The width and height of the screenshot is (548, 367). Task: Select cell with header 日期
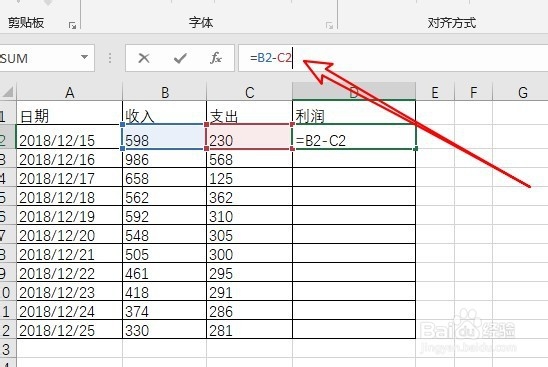tap(70, 113)
